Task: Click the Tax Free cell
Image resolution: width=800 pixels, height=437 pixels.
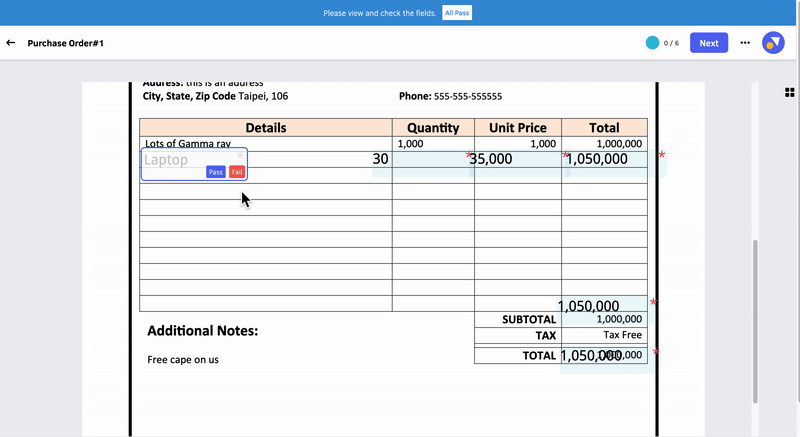Action: [x=622, y=335]
